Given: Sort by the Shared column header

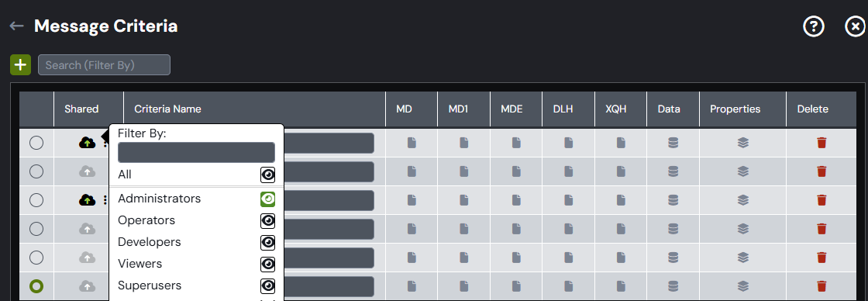Looking at the screenshot, I should [x=81, y=109].
